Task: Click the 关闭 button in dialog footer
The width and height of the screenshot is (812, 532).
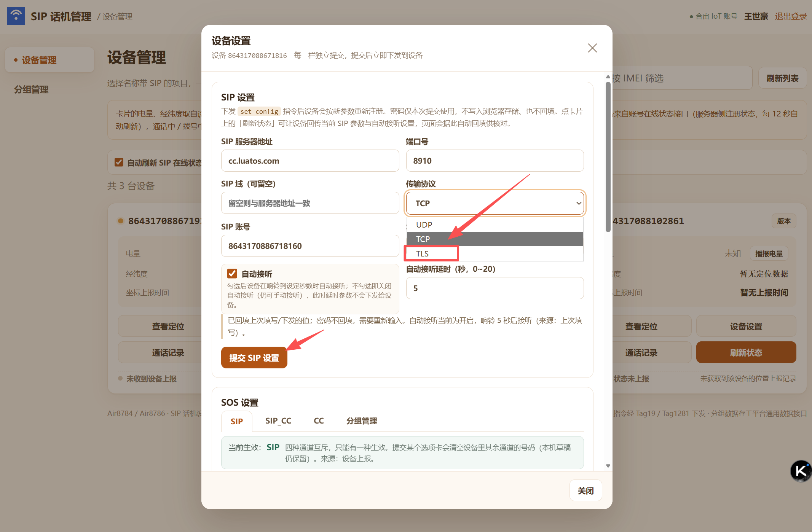Action: coord(585,491)
